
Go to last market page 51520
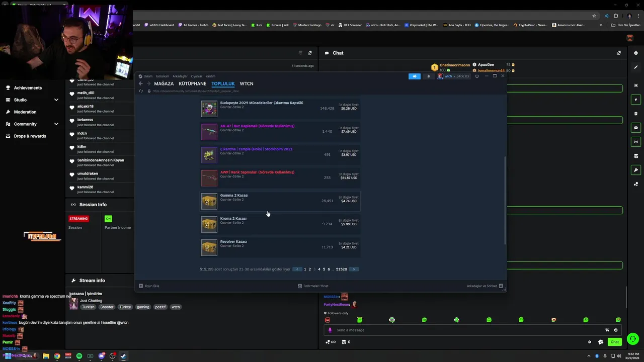point(342,269)
